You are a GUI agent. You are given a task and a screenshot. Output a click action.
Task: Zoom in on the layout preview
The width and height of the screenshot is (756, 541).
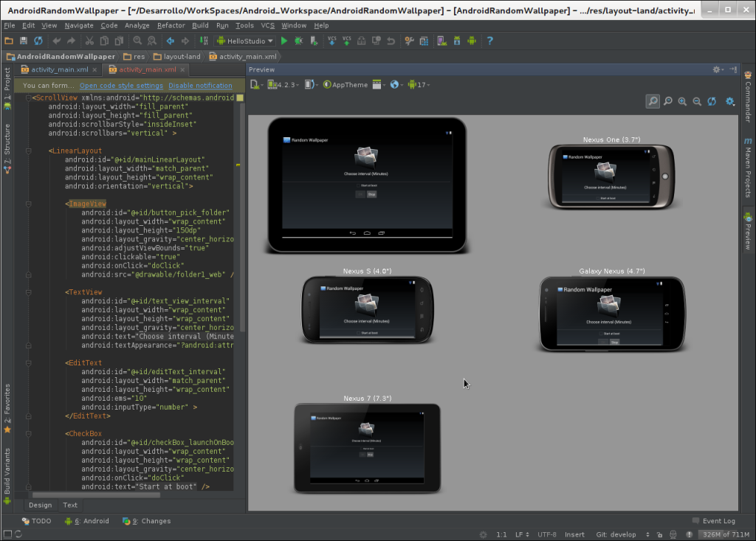tap(682, 101)
